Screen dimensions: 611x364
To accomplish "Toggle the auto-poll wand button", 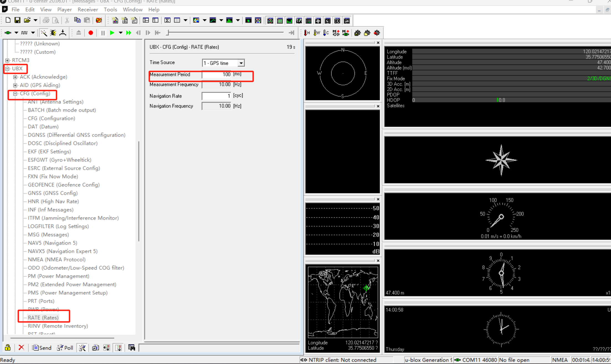I will (x=82, y=348).
